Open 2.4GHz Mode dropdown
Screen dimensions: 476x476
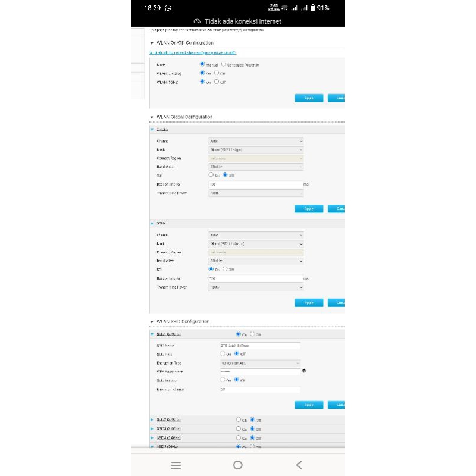[x=256, y=150]
